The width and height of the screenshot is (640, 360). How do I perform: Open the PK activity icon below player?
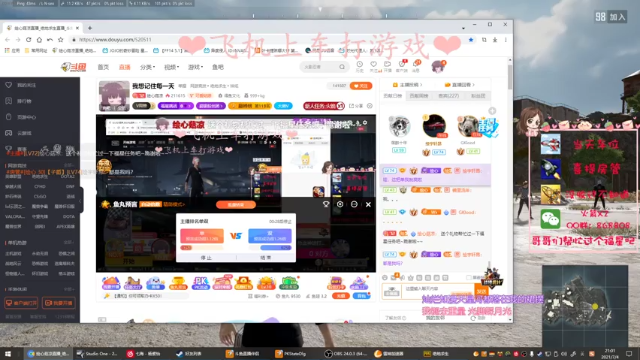(x=200, y=283)
